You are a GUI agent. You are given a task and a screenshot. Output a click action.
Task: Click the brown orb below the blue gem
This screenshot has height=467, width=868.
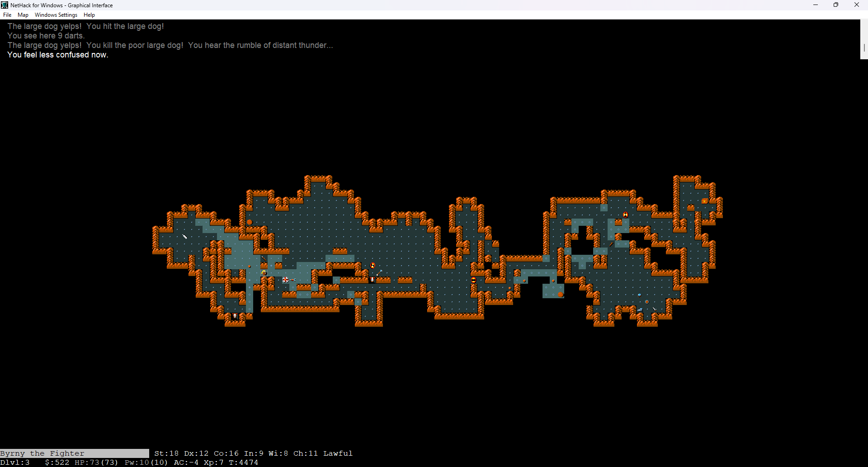point(647,302)
